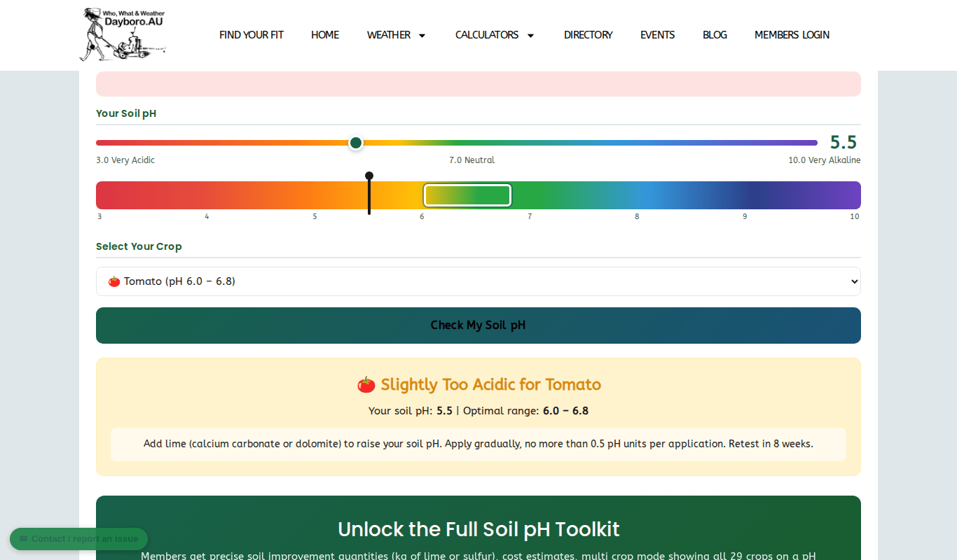Click the 'Unlock the Full Soil pH Toolkit' heading
The image size is (957, 560).
[x=478, y=529]
